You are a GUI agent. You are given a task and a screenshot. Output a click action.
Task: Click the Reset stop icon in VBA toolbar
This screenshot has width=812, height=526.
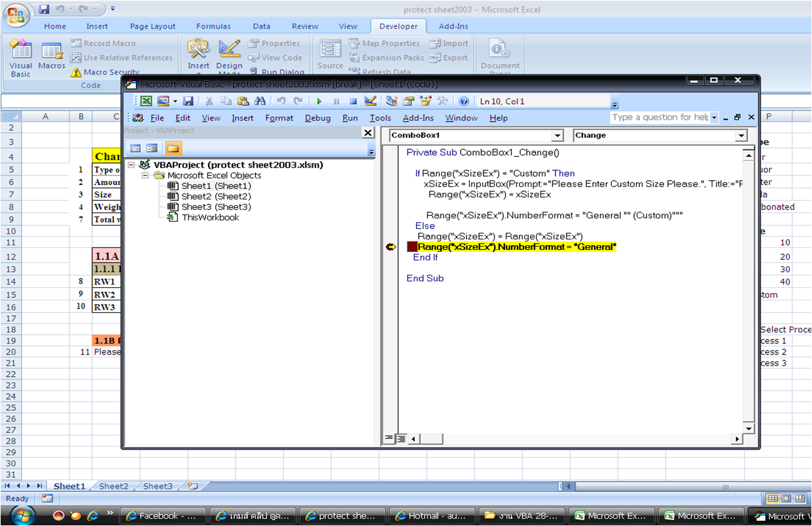pos(353,101)
